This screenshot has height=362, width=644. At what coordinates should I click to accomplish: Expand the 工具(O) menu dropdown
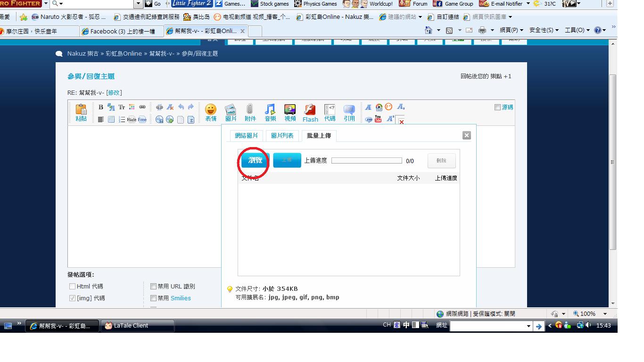click(577, 30)
